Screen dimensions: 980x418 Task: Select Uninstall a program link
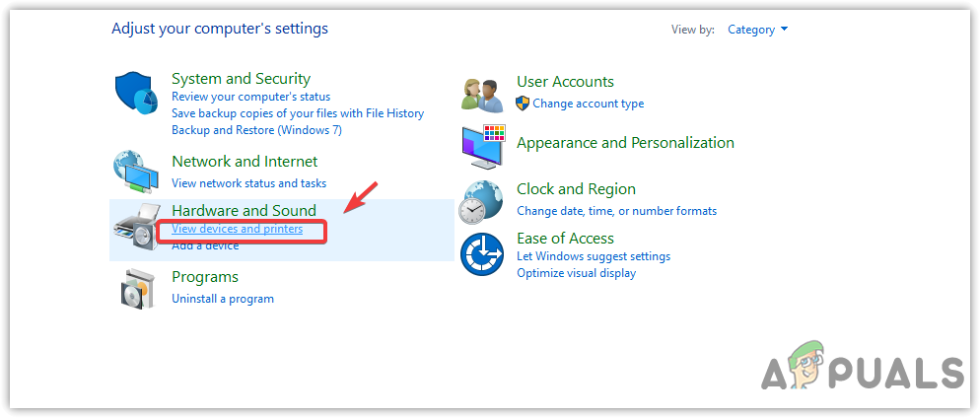pos(223,298)
